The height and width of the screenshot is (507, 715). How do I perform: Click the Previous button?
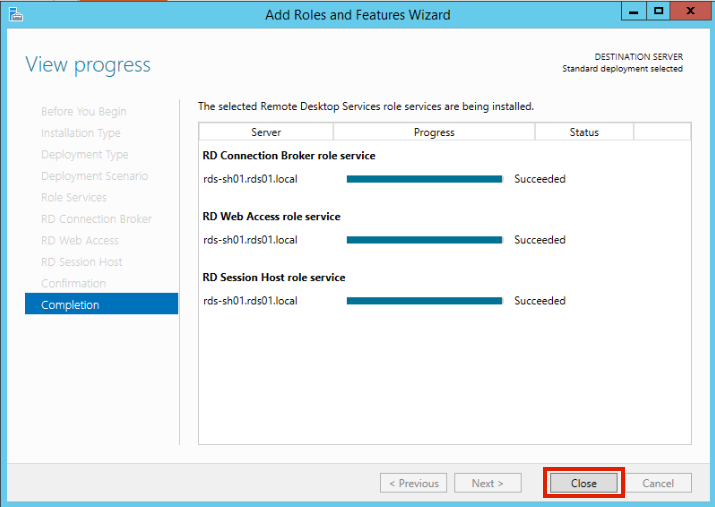pos(413,483)
